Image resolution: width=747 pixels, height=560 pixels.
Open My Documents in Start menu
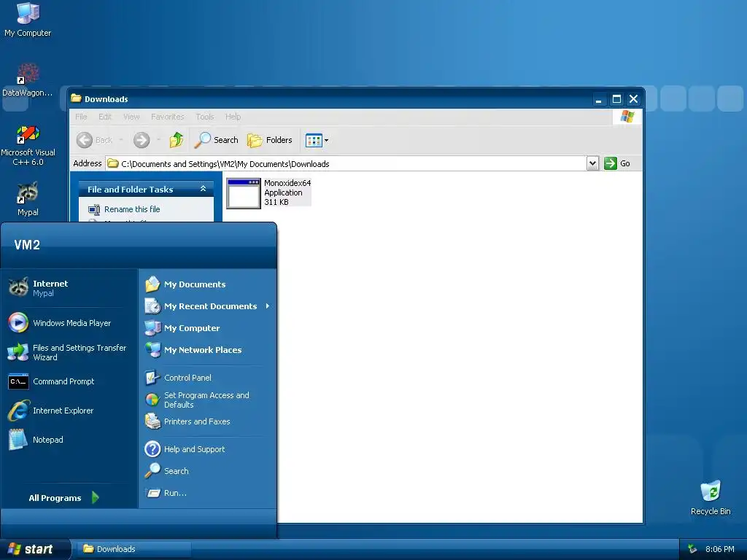208,284
